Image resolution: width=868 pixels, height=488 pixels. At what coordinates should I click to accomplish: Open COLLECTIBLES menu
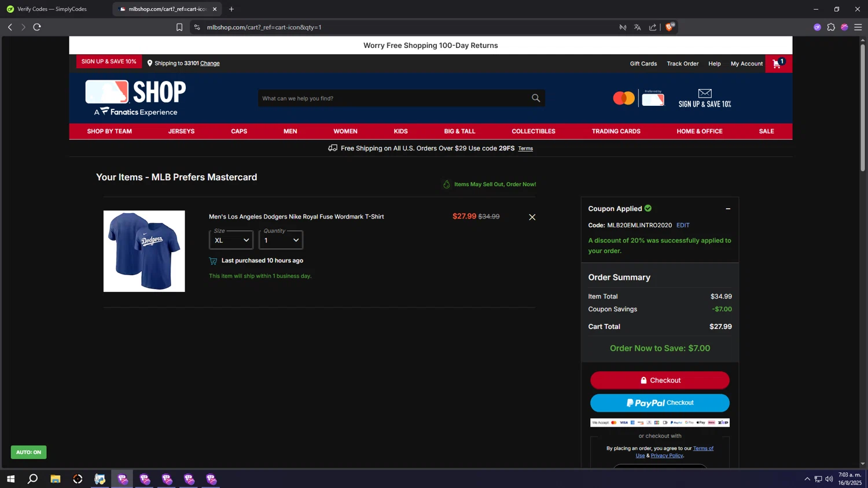[x=534, y=131]
